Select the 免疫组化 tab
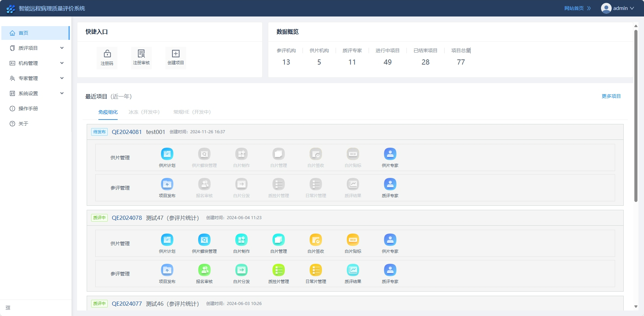 click(x=108, y=112)
